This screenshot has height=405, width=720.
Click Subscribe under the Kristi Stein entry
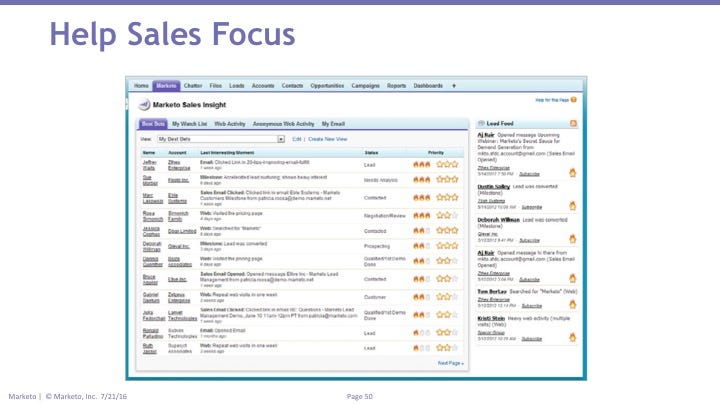click(x=532, y=339)
